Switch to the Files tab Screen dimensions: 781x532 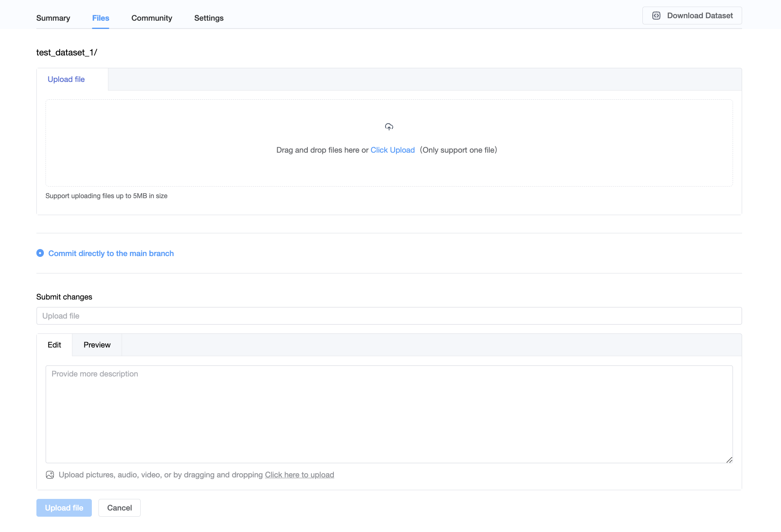pyautogui.click(x=101, y=18)
